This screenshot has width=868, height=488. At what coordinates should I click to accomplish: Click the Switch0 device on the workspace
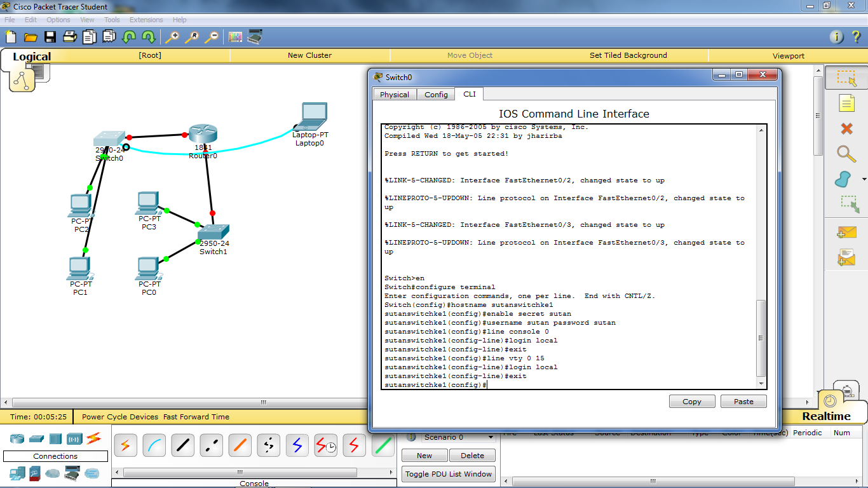tap(109, 140)
